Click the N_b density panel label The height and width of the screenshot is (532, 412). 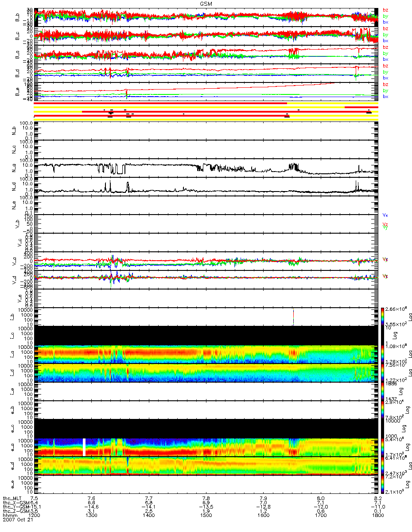[x=13, y=130]
